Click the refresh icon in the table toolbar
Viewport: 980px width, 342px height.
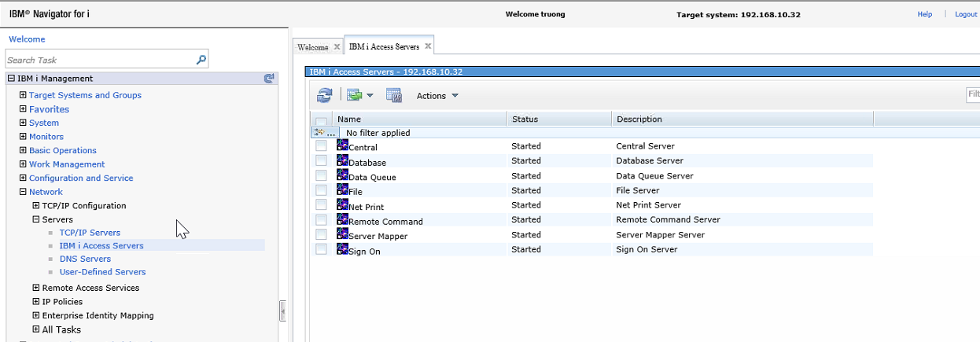tap(324, 95)
